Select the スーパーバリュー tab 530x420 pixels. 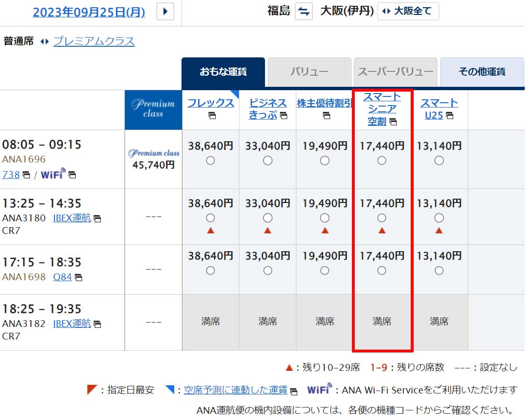pyautogui.click(x=395, y=72)
